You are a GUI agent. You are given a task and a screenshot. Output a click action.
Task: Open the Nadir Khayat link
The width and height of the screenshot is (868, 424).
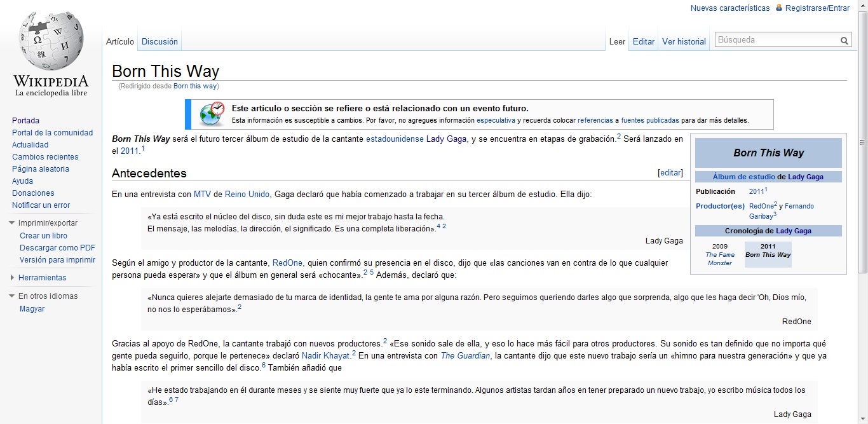coord(326,356)
